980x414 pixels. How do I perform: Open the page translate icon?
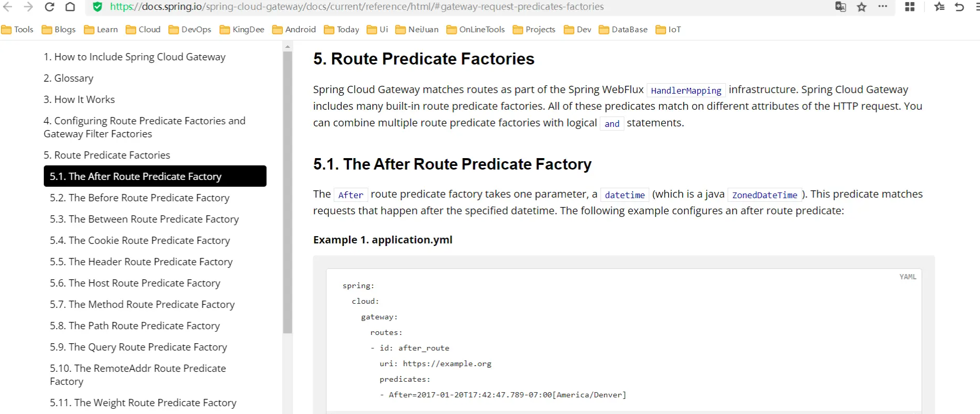click(x=840, y=7)
